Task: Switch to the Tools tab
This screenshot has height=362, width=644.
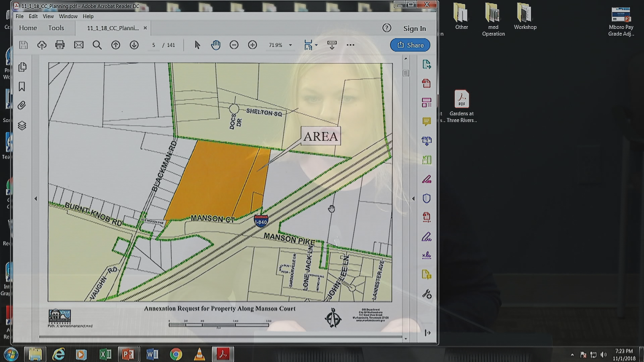Action: point(56,28)
